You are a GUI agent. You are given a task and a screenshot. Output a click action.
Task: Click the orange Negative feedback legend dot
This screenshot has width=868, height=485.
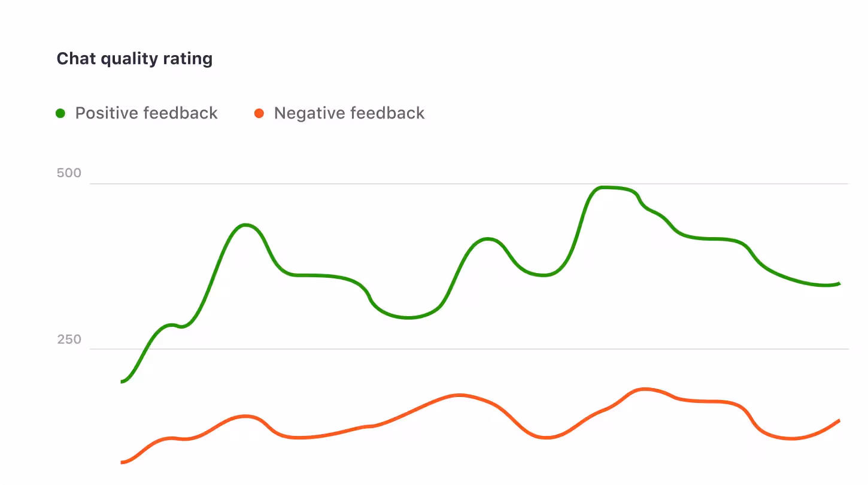click(x=259, y=113)
